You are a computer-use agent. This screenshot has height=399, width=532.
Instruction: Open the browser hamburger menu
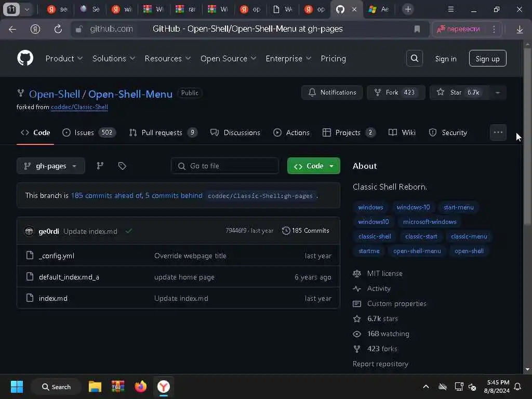coord(450,9)
